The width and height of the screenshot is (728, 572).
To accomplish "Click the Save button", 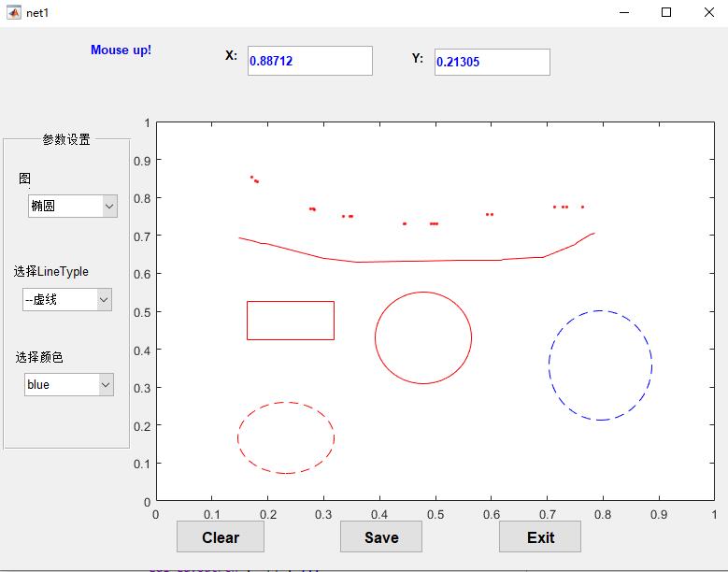I will pos(381,537).
